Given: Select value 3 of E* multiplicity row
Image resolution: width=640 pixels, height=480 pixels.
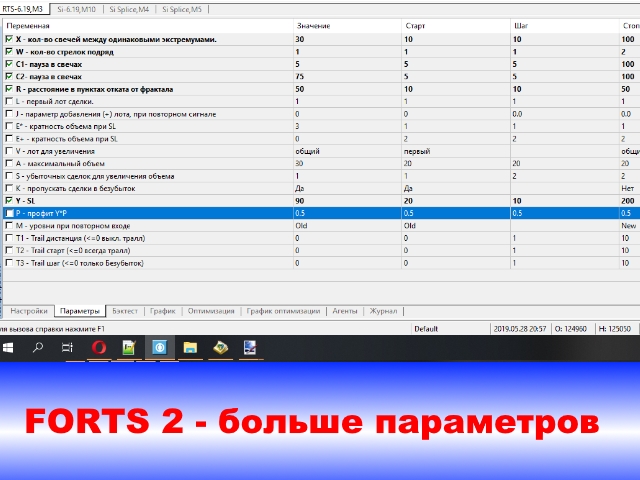Looking at the screenshot, I should point(297,126).
